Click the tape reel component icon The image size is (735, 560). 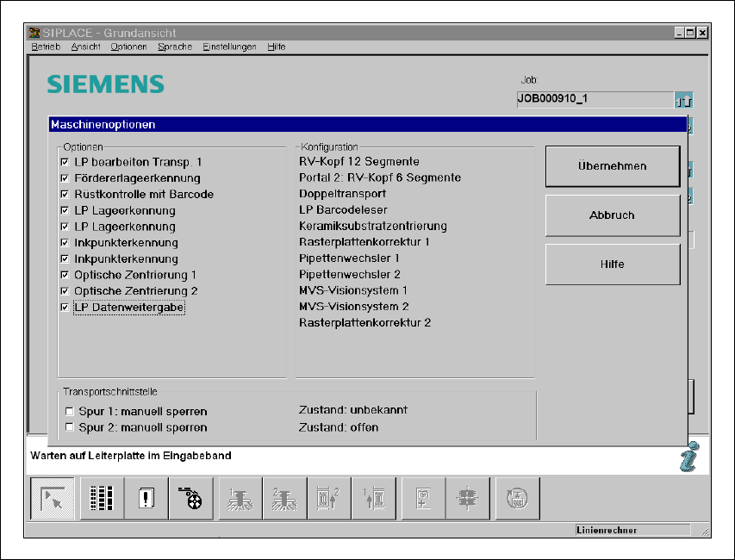click(190, 498)
